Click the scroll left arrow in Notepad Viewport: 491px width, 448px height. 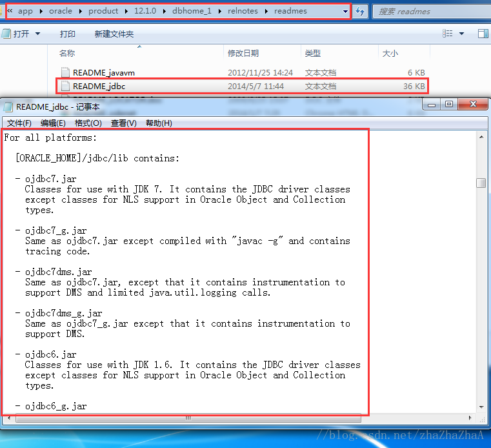tap(9, 418)
